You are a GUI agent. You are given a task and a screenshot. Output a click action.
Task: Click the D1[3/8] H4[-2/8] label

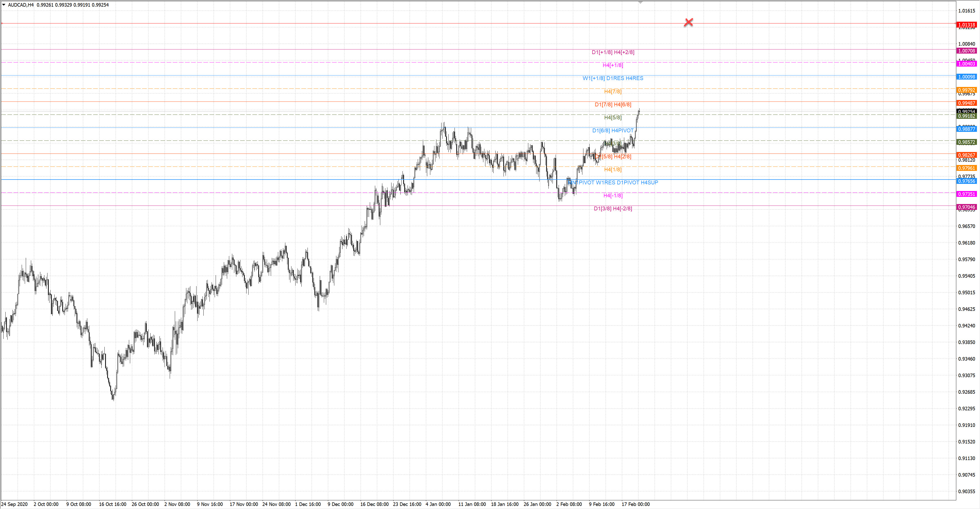(612, 209)
